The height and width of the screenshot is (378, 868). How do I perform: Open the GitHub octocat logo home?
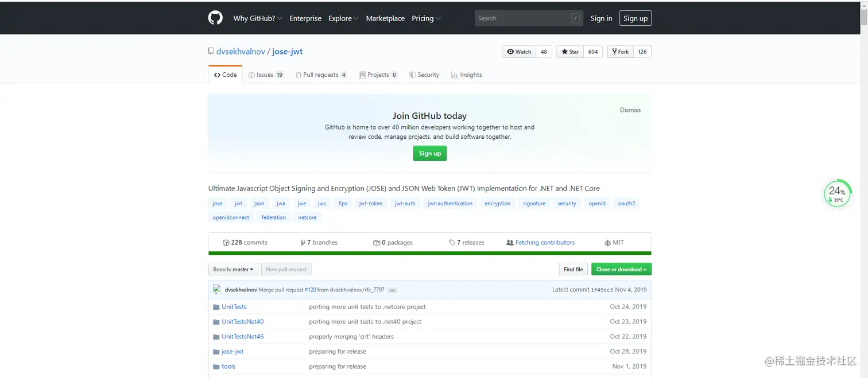(215, 18)
